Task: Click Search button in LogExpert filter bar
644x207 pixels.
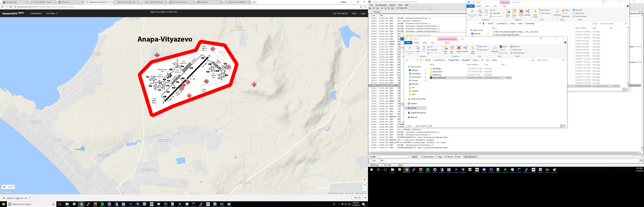Action: pos(414,157)
